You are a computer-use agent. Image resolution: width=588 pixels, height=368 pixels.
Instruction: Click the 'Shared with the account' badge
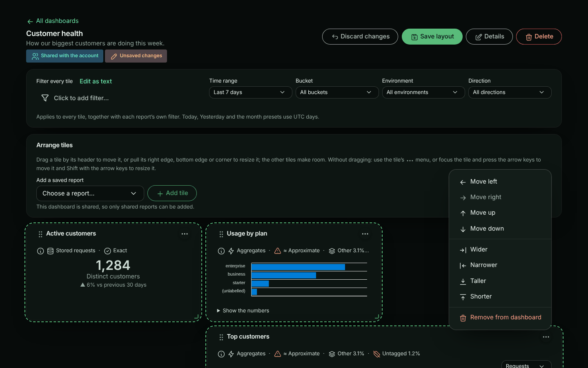pos(65,56)
